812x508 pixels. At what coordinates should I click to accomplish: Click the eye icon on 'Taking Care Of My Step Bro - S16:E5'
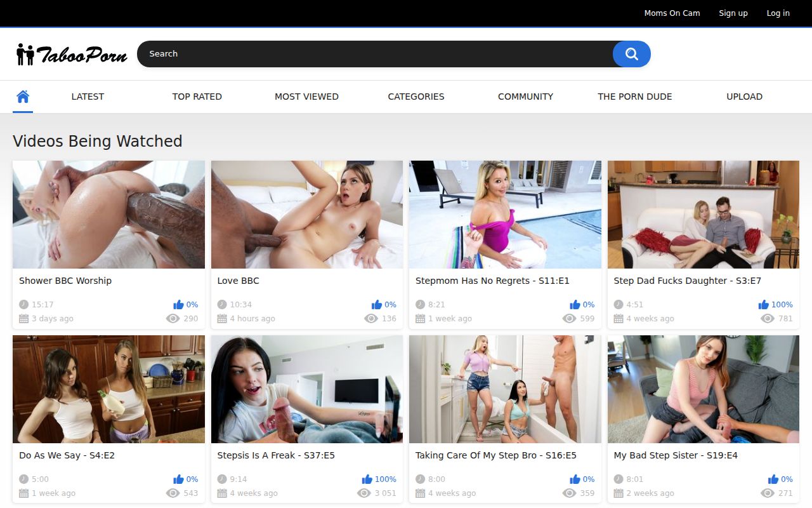569,493
